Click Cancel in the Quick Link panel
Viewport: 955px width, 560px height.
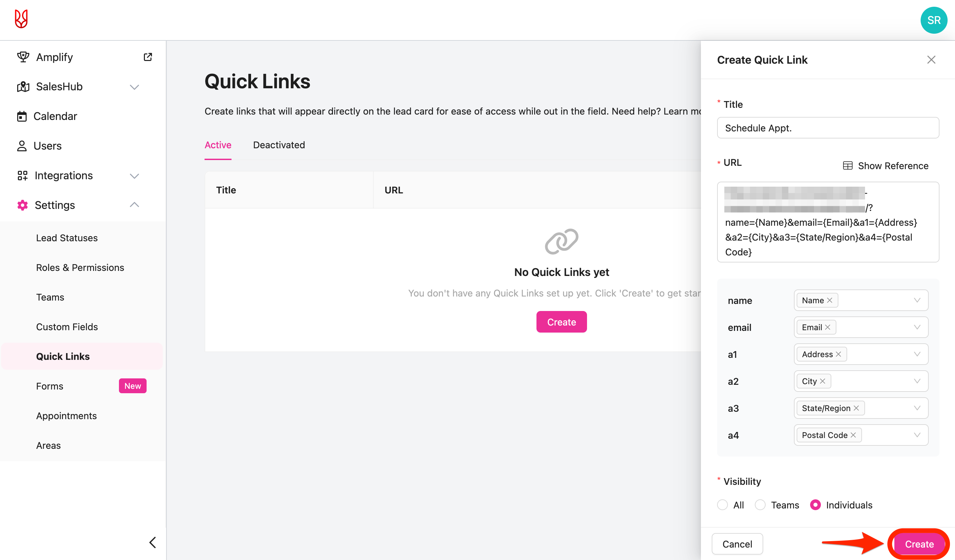tap(737, 544)
